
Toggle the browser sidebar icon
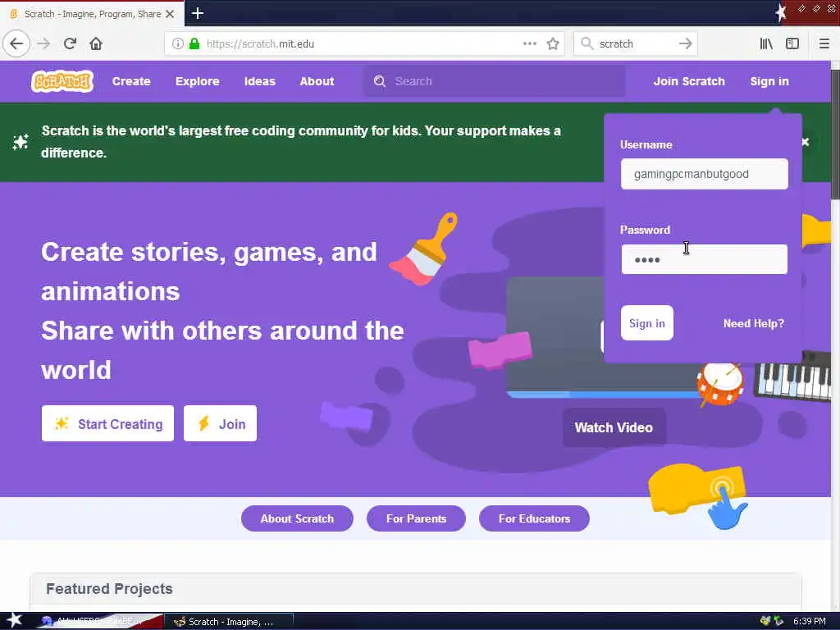pyautogui.click(x=792, y=43)
